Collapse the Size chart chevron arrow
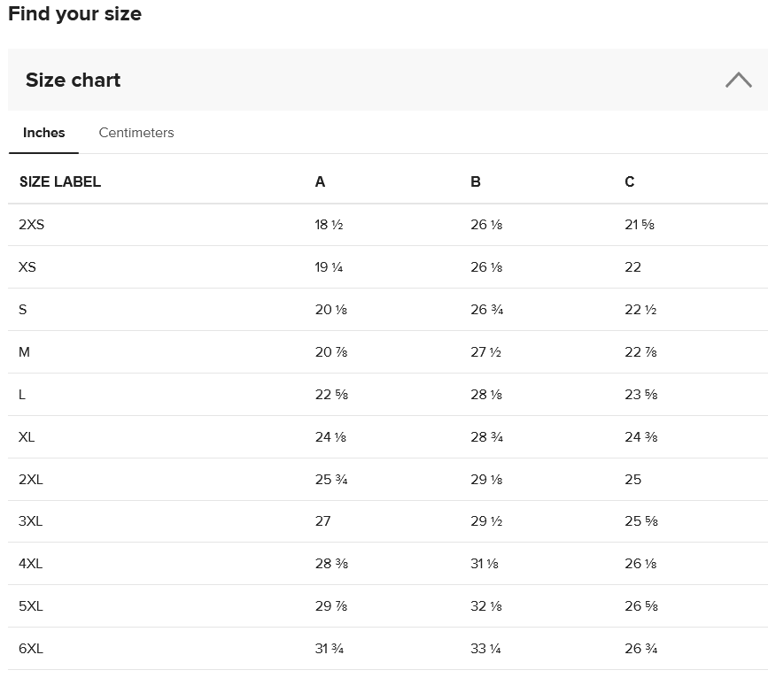The width and height of the screenshot is (768, 678). 738,80
